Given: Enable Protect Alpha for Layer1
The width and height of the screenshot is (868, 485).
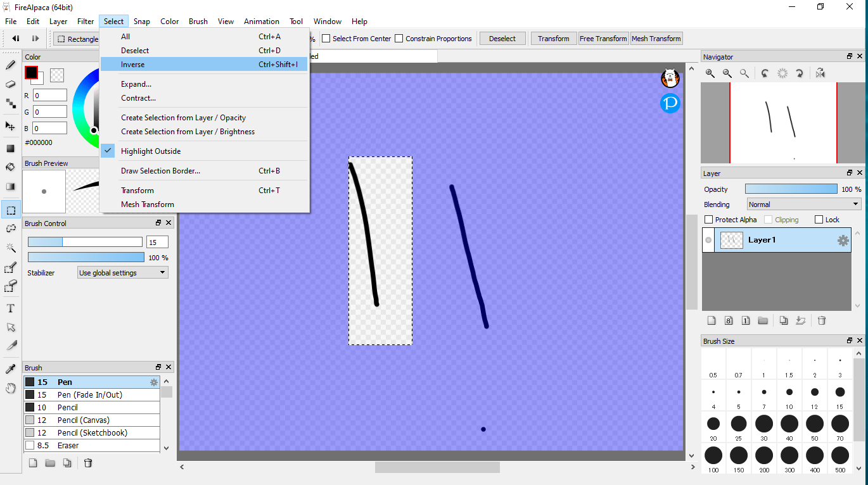Looking at the screenshot, I should pyautogui.click(x=708, y=219).
